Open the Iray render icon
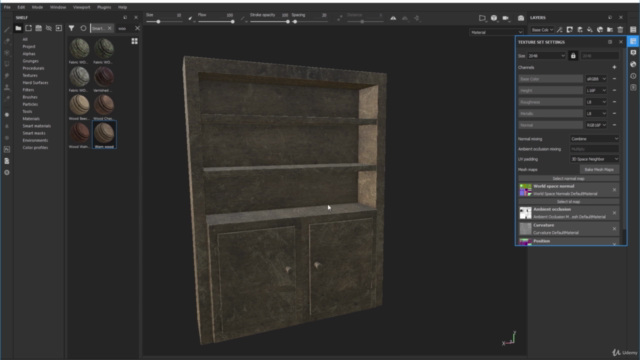The width and height of the screenshot is (640, 360). point(521,18)
